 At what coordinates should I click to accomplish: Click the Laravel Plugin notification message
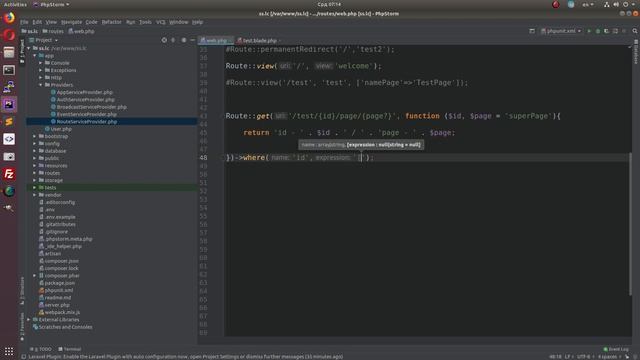point(186,356)
